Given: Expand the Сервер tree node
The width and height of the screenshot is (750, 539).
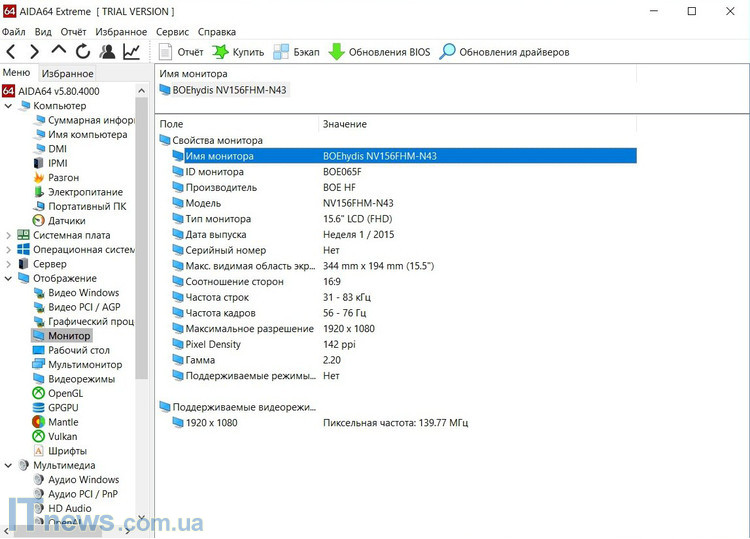Looking at the screenshot, I should point(9,264).
